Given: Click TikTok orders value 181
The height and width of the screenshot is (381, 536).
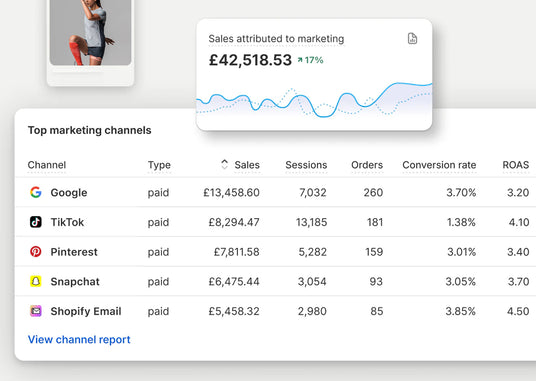Looking at the screenshot, I should point(375,222).
